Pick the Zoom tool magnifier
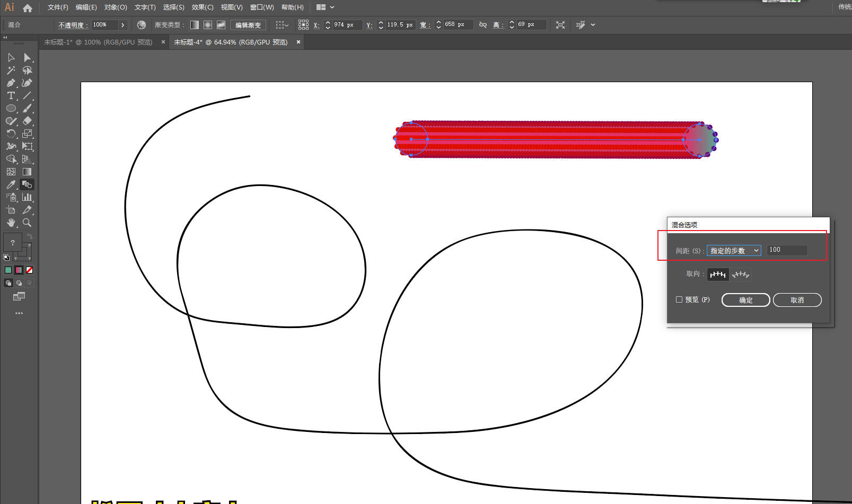 coord(27,223)
